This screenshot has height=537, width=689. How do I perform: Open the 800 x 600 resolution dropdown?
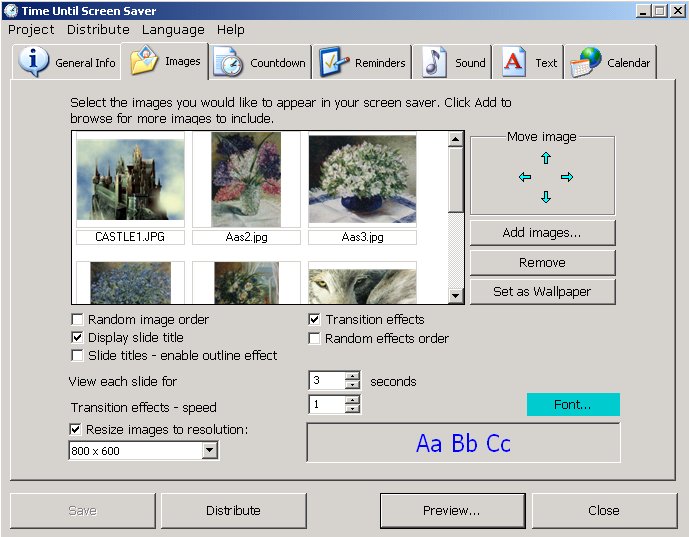coord(210,450)
